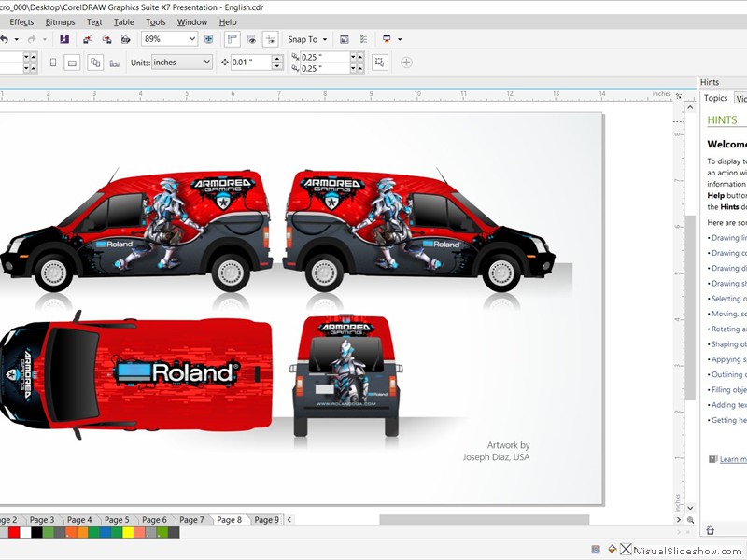Switch to Page 7 tab
Image resolution: width=747 pixels, height=560 pixels.
click(x=191, y=520)
